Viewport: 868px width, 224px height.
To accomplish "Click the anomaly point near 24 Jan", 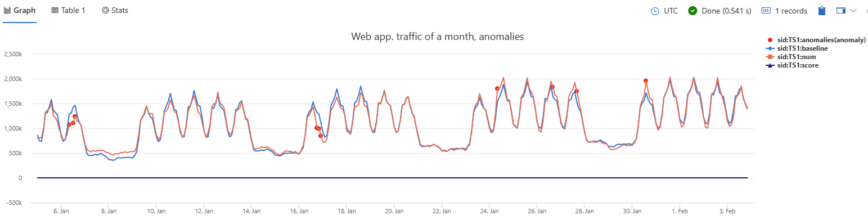I will (x=497, y=88).
